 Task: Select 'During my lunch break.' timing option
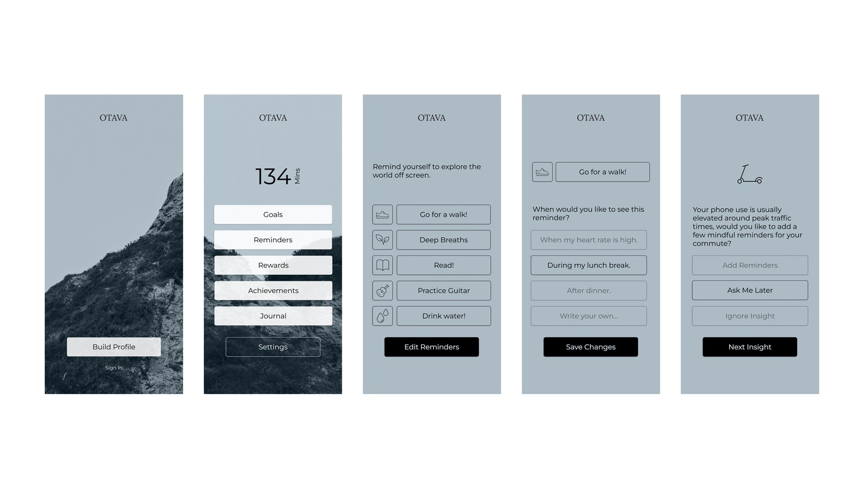(590, 264)
